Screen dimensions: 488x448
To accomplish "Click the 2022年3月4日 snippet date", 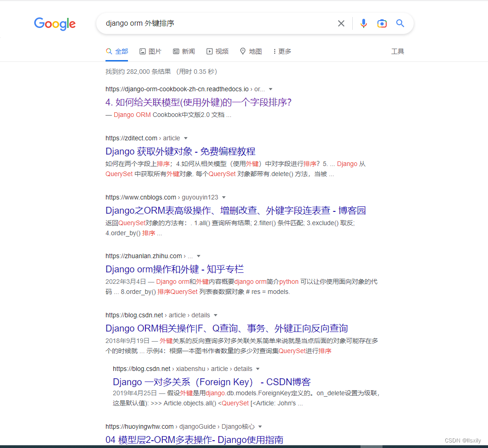I will 126,282.
